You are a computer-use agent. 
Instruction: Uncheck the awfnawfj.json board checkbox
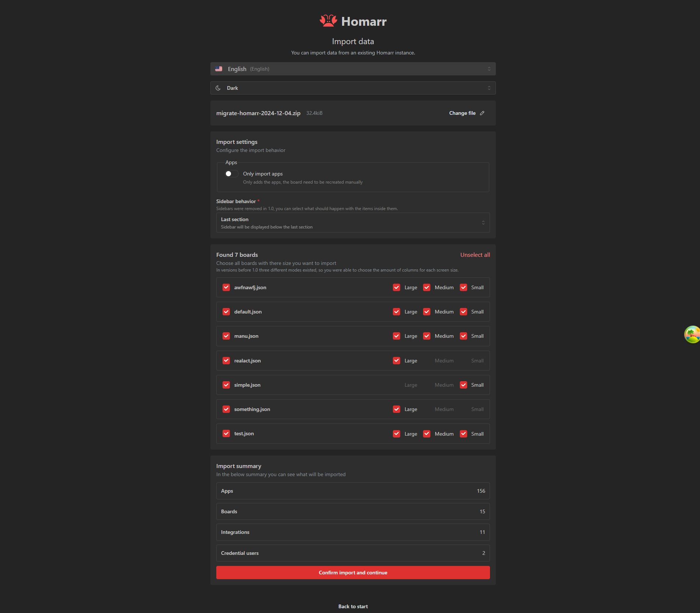pos(226,287)
